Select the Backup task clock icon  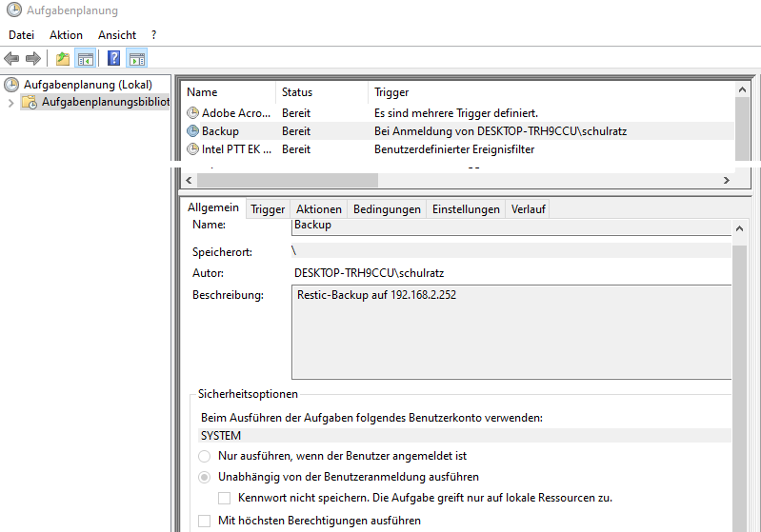[x=193, y=130]
